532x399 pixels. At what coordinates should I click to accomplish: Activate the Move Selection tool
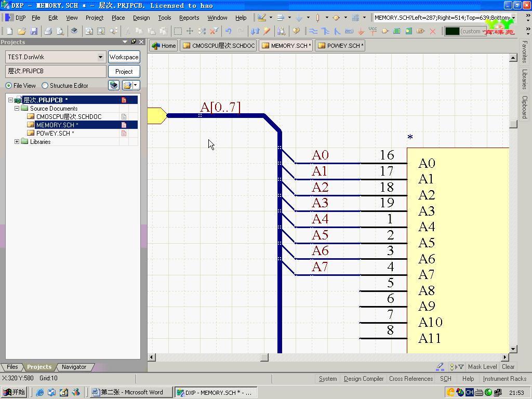coord(190,31)
